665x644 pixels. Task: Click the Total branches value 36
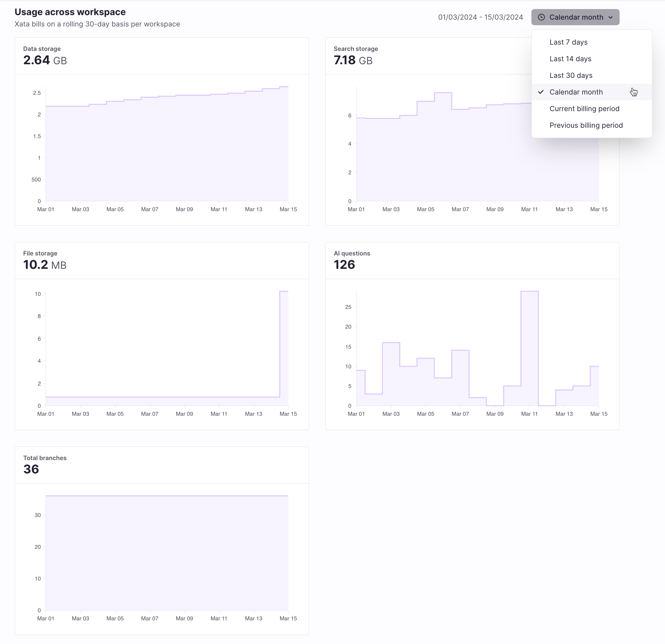(32, 469)
